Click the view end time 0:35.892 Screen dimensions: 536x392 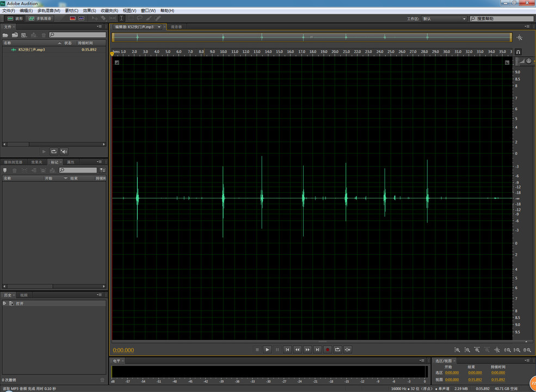(x=475, y=379)
